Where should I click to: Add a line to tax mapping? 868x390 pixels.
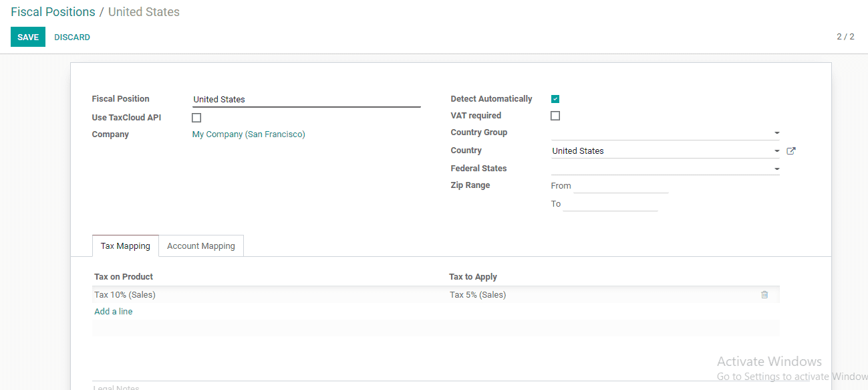pyautogui.click(x=114, y=312)
